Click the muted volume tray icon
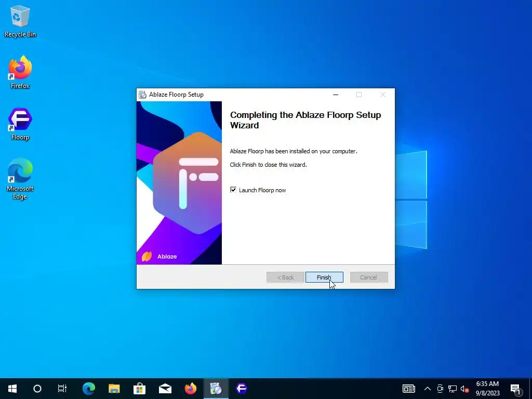Image resolution: width=532 pixels, height=399 pixels. tap(464, 389)
